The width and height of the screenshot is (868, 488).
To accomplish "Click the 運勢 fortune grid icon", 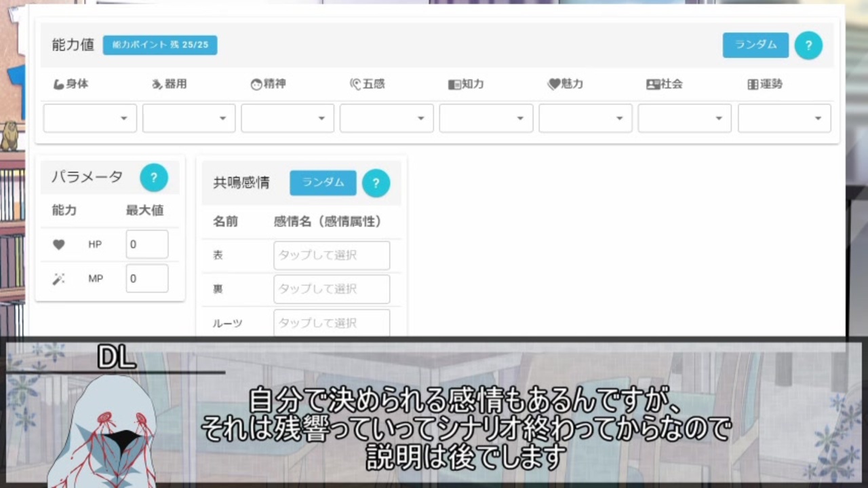I will 752,85.
